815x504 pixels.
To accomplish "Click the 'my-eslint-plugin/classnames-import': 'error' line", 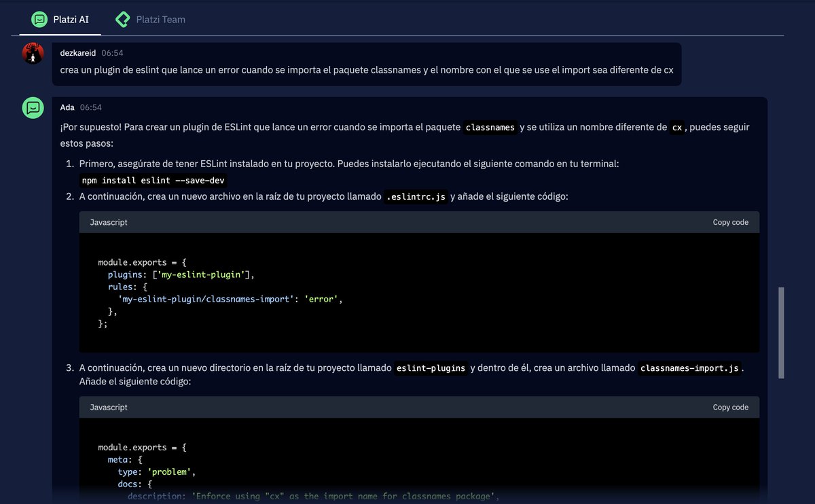I will (x=230, y=299).
